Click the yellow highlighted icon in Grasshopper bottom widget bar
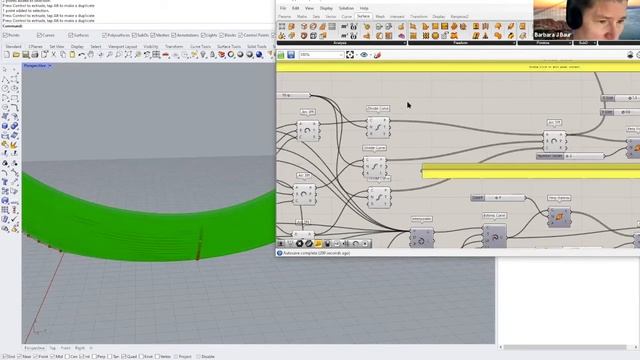The image size is (640, 360). pyautogui.click(x=318, y=244)
